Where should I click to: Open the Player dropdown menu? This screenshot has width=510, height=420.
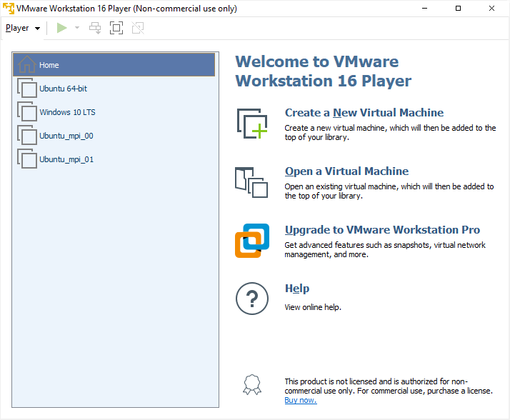[23, 29]
